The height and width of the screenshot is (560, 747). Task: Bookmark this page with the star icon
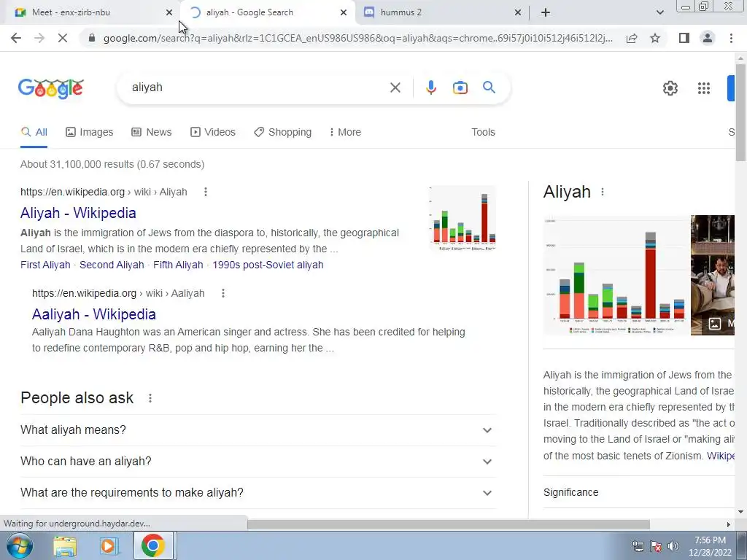click(655, 38)
